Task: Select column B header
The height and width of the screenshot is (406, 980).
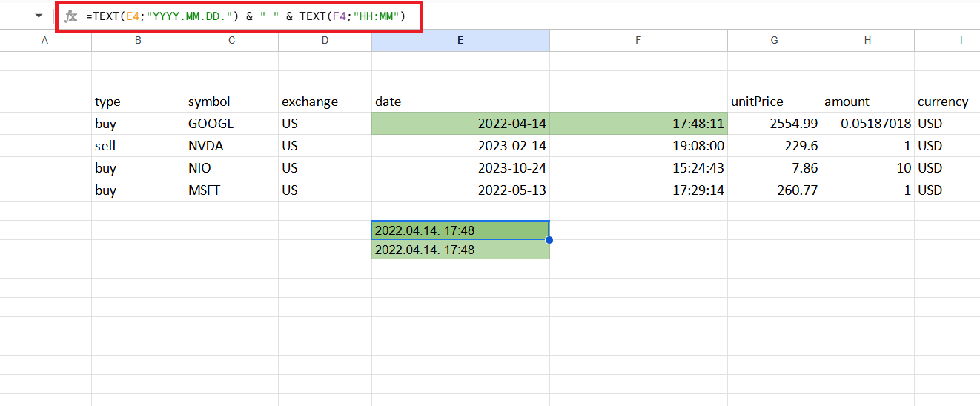Action: pyautogui.click(x=138, y=41)
